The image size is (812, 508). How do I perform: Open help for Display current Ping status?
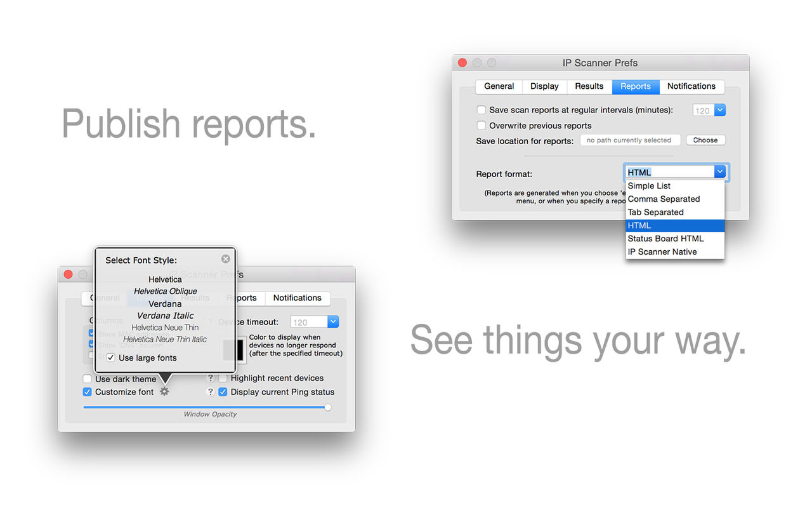pyautogui.click(x=211, y=392)
